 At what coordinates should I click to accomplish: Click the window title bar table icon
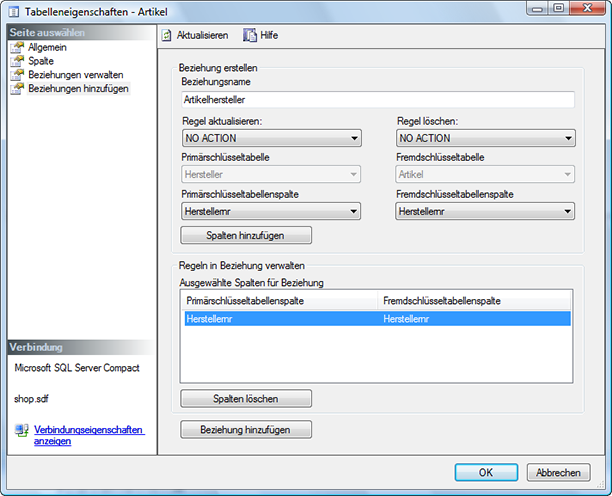click(14, 12)
